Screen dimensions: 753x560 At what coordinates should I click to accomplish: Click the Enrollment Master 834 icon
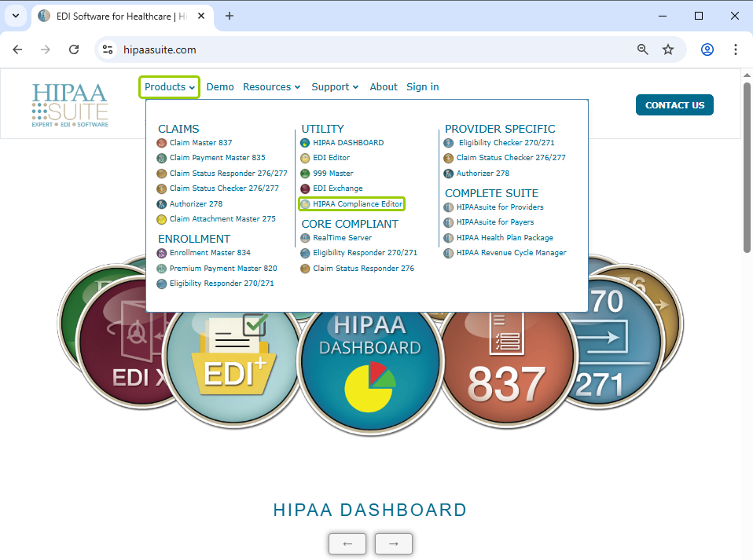click(x=162, y=253)
